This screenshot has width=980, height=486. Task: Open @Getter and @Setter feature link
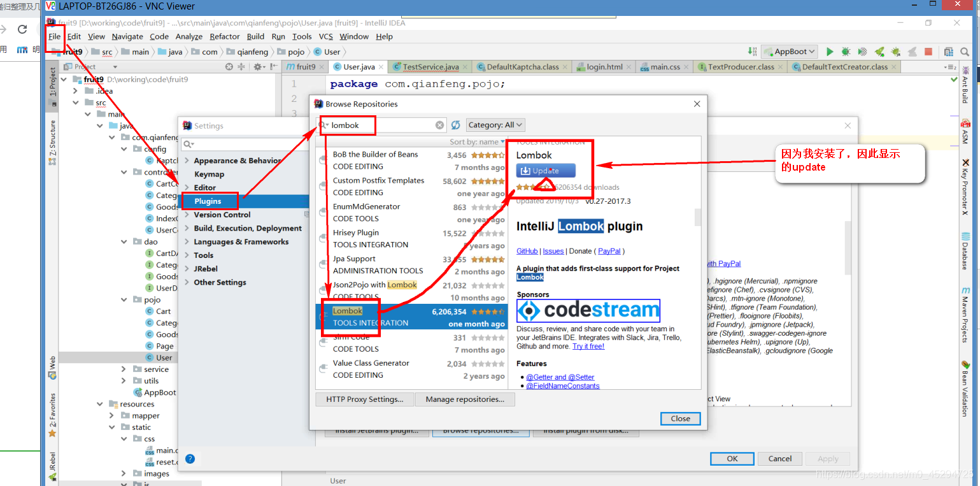point(560,377)
